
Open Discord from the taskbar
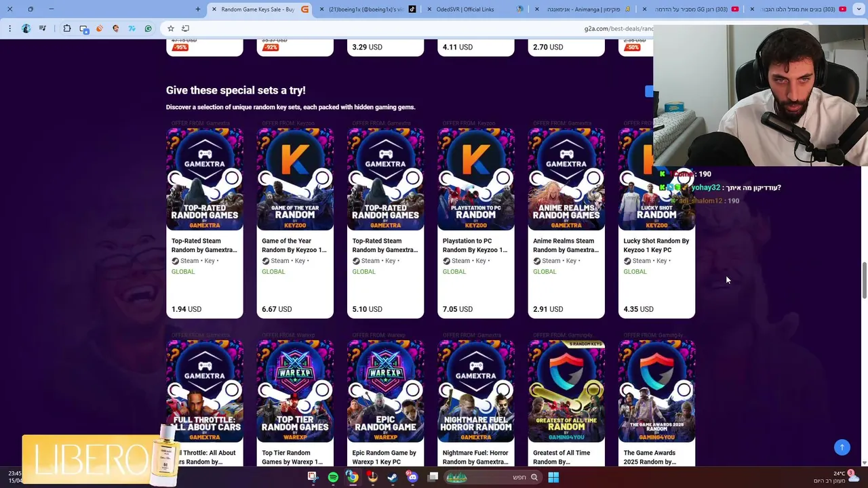(412, 477)
